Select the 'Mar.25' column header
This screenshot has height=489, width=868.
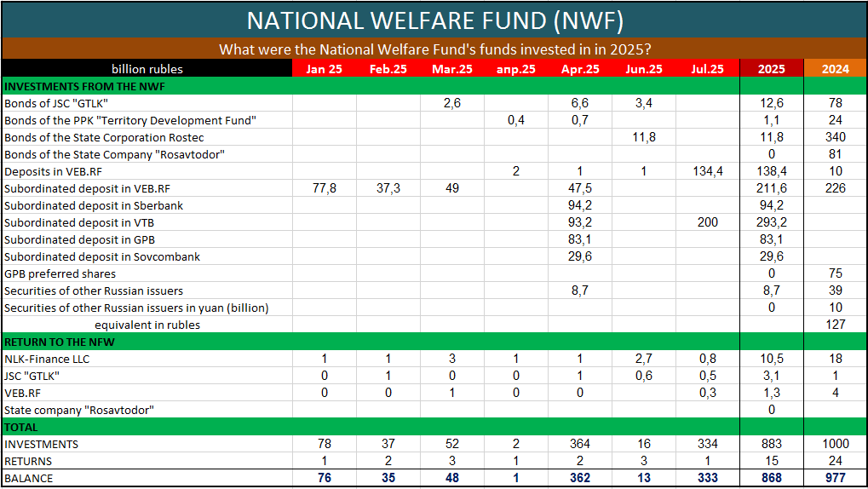(452, 69)
